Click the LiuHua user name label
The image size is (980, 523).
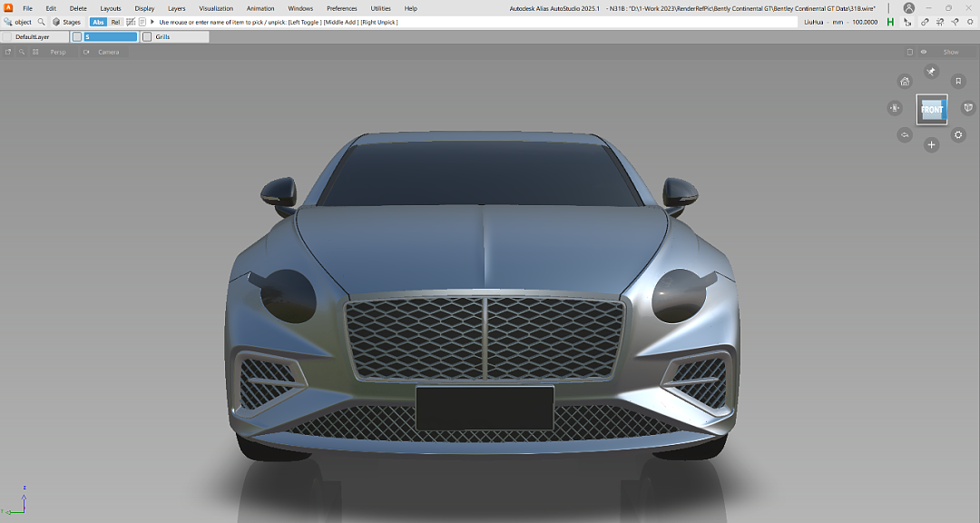(813, 22)
